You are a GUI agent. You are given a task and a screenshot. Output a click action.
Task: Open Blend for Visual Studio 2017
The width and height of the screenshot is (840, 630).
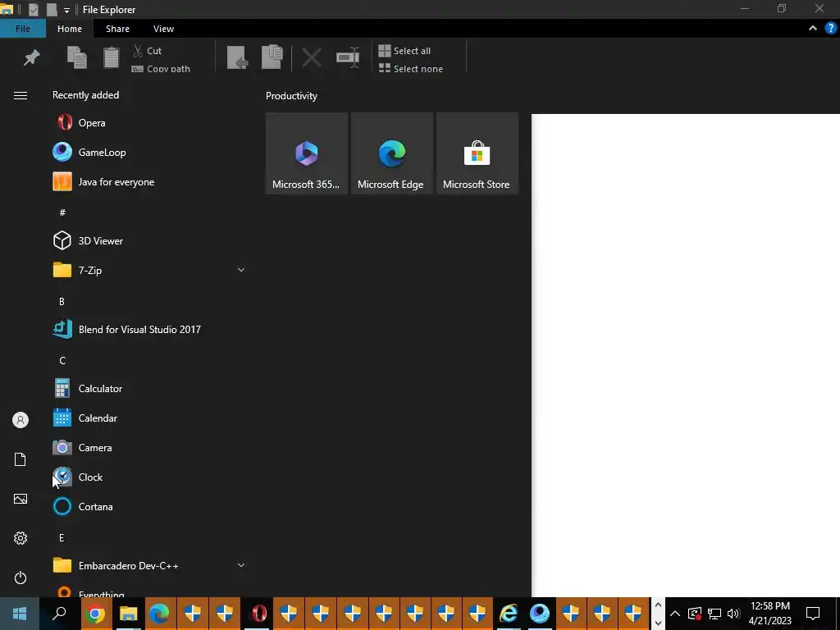click(x=148, y=330)
